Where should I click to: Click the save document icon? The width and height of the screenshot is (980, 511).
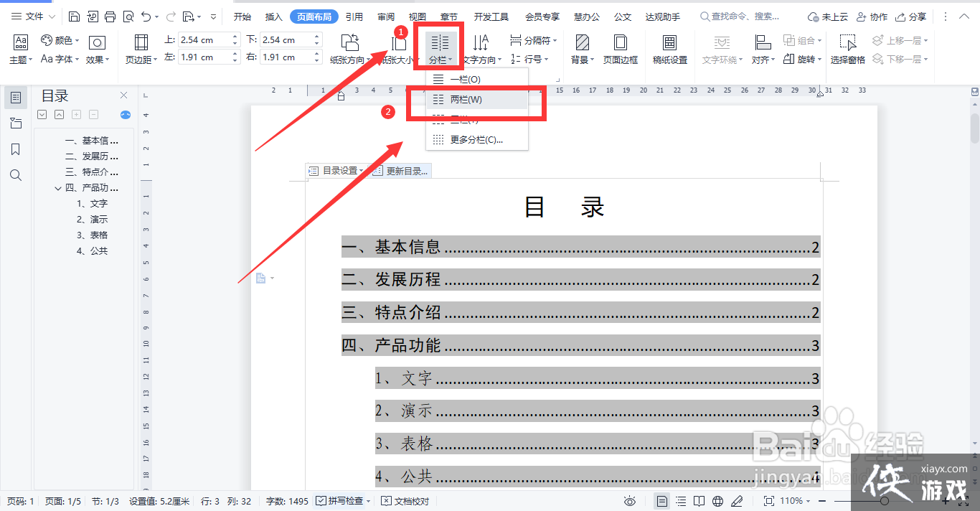click(75, 17)
